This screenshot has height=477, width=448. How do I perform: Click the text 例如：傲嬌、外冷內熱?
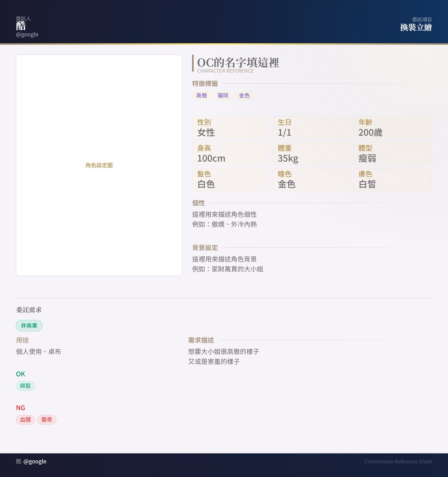[x=224, y=225]
